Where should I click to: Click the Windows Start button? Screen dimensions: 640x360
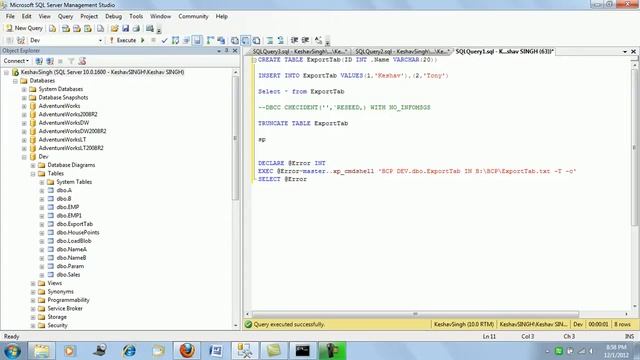[12, 351]
